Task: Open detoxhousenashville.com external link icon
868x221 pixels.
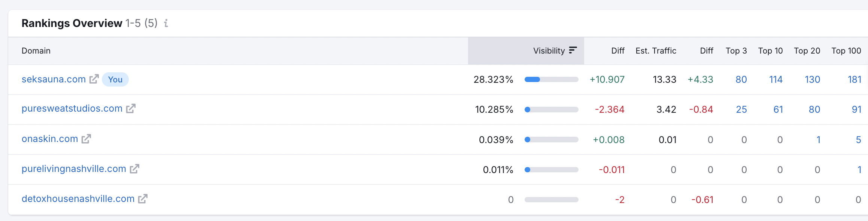Action: (143, 199)
